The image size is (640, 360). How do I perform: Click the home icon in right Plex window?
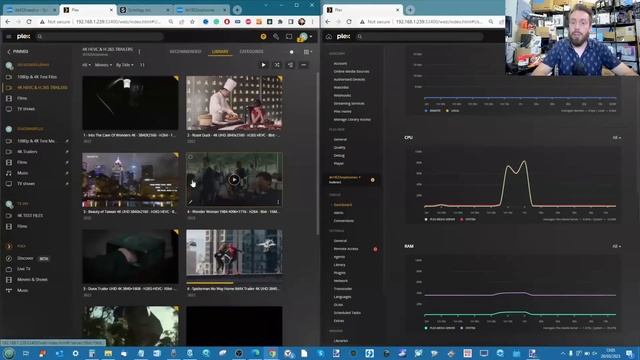pyautogui.click(x=329, y=37)
